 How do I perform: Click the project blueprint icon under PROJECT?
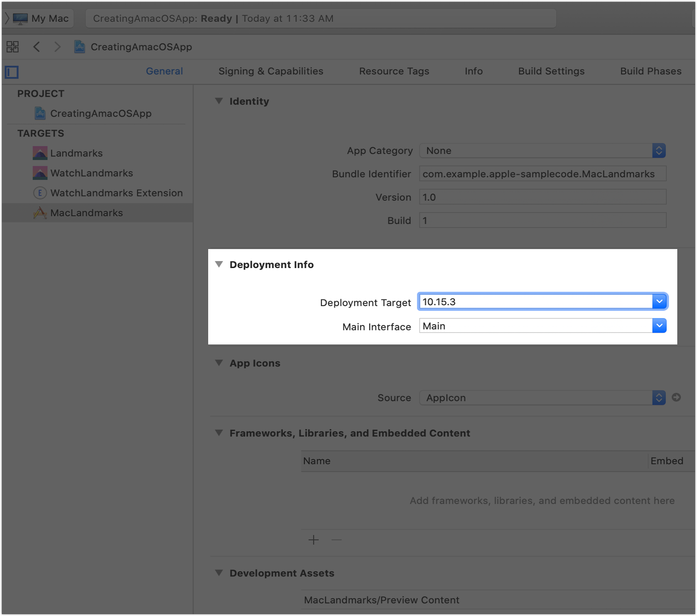point(40,113)
